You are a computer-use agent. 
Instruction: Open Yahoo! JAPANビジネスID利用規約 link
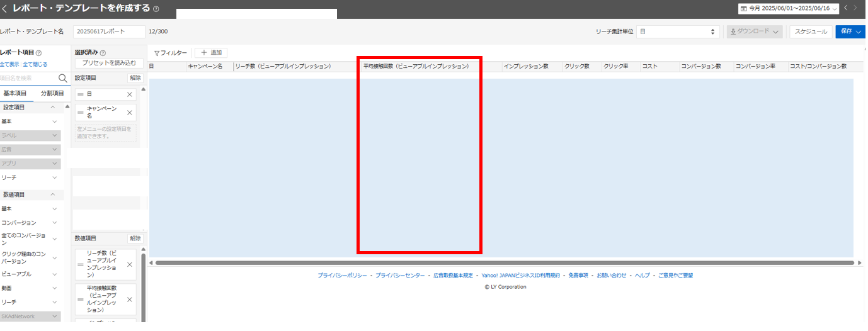520,276
